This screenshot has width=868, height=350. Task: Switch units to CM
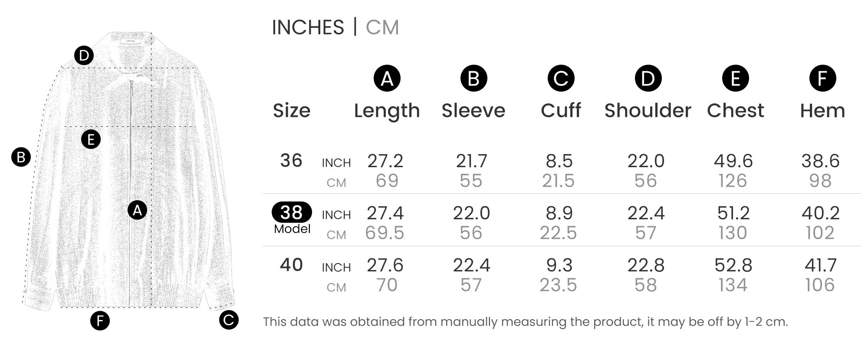click(x=382, y=27)
